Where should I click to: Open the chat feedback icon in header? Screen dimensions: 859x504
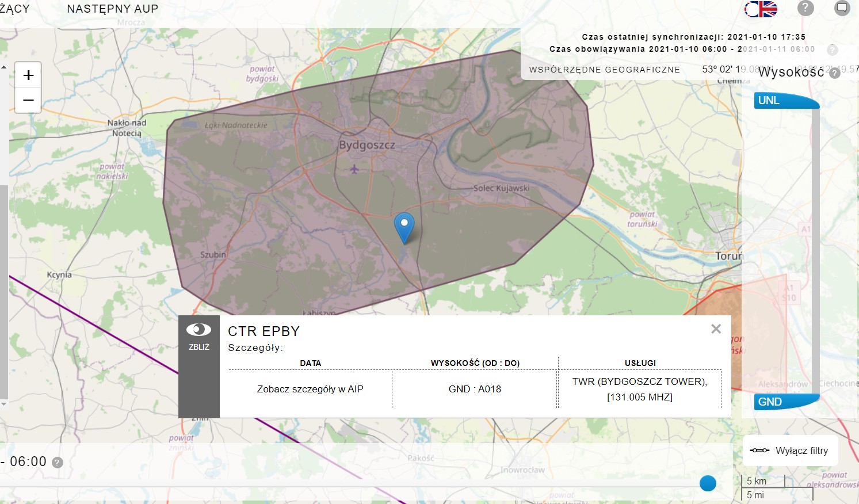(x=842, y=8)
